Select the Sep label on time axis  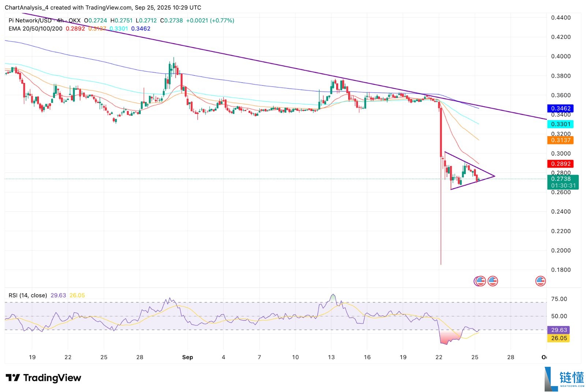tap(188, 357)
